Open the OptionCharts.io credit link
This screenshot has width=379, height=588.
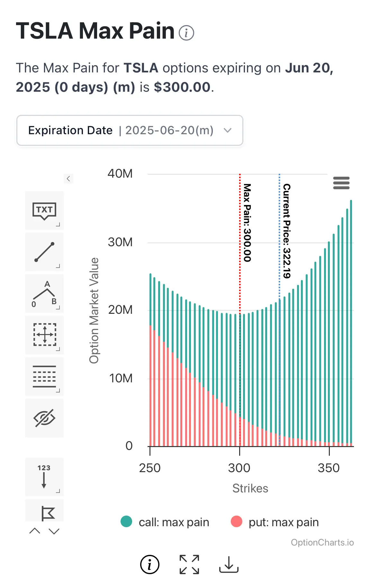pos(322,543)
